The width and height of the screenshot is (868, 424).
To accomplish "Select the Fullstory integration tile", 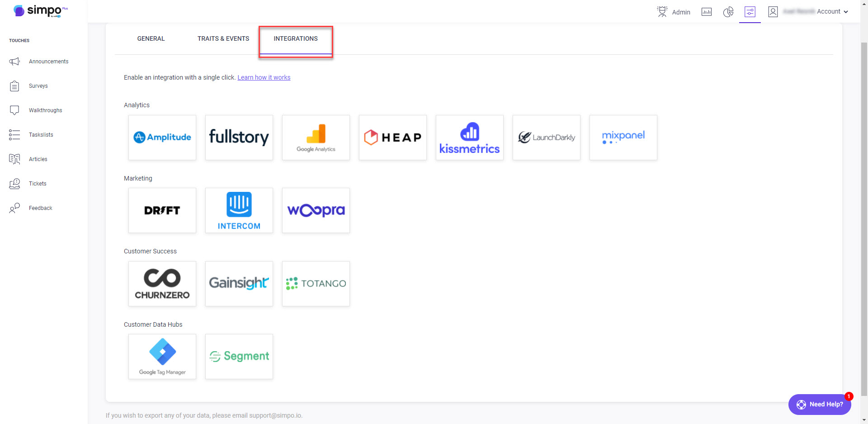I will pyautogui.click(x=239, y=138).
